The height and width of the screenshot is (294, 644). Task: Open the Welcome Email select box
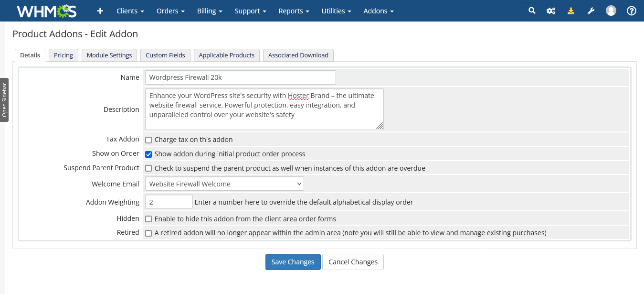[224, 184]
